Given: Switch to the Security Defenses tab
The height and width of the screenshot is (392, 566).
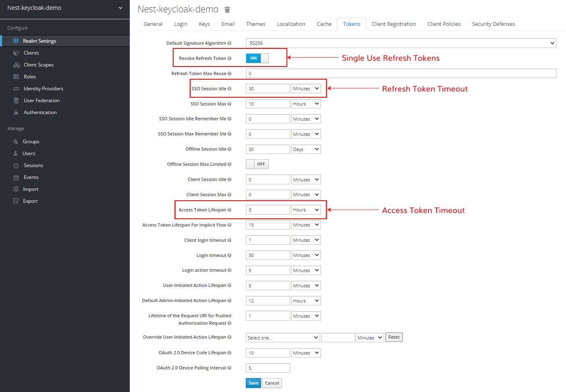Looking at the screenshot, I should pyautogui.click(x=493, y=24).
